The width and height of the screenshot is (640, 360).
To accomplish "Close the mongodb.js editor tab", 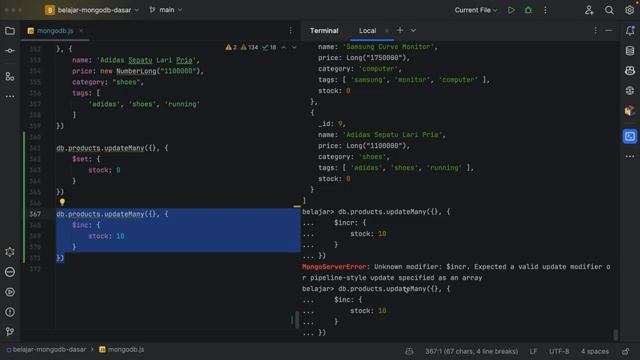I will pos(81,31).
